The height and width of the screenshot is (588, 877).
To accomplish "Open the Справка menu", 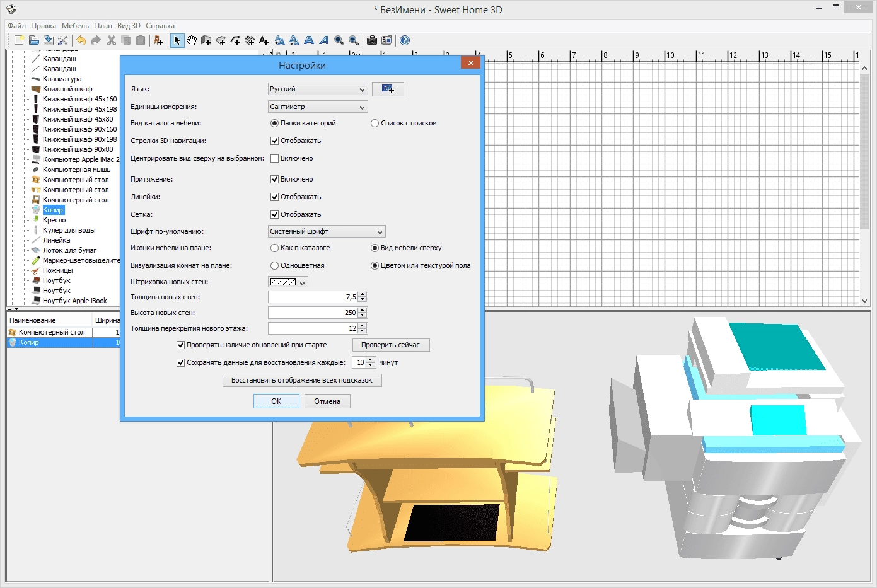I will coord(160,26).
